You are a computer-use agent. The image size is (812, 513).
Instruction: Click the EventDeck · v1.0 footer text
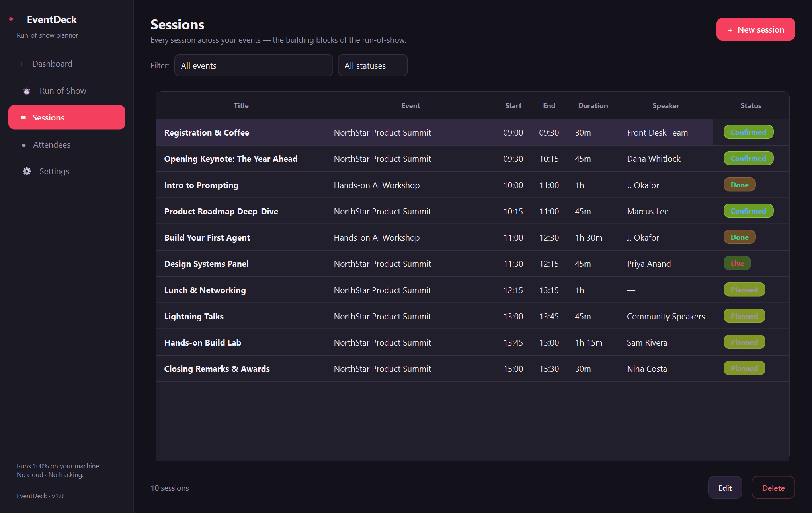[40, 496]
